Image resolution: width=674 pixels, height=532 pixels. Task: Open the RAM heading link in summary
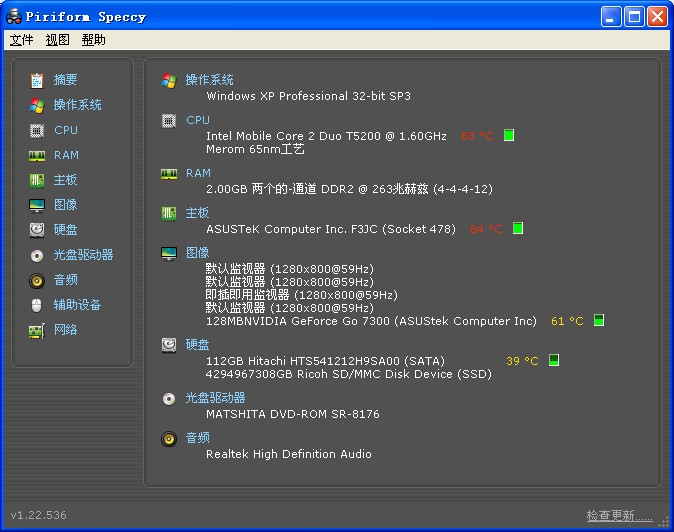[198, 173]
